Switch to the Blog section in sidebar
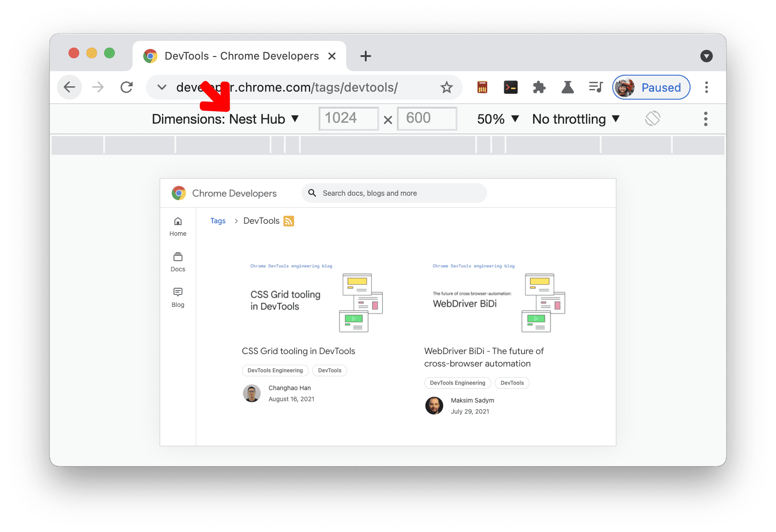This screenshot has height=532, width=776. click(x=178, y=297)
